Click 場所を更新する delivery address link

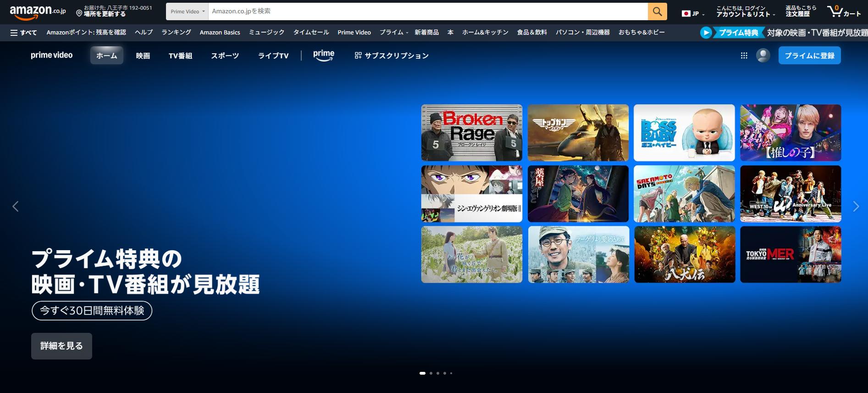pos(105,14)
